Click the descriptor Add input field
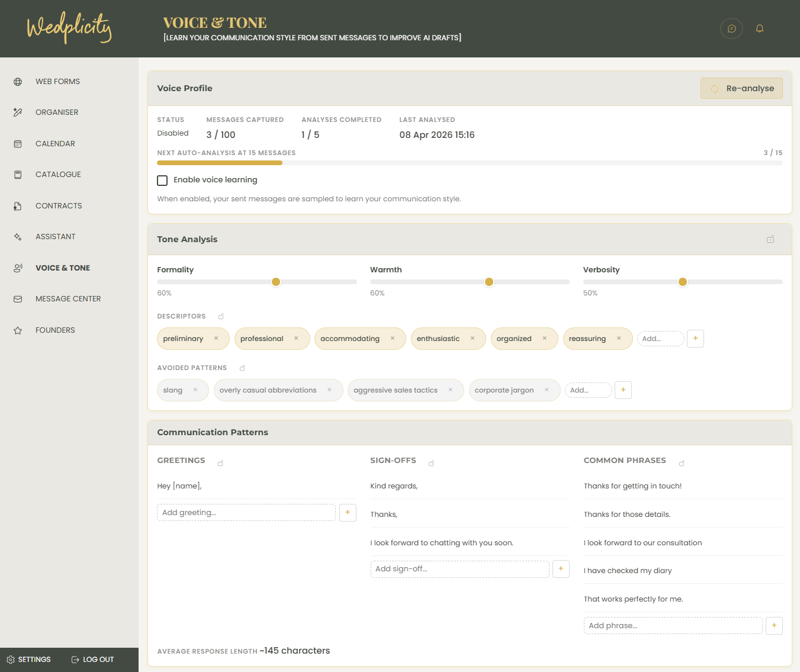The height and width of the screenshot is (672, 800). [661, 339]
